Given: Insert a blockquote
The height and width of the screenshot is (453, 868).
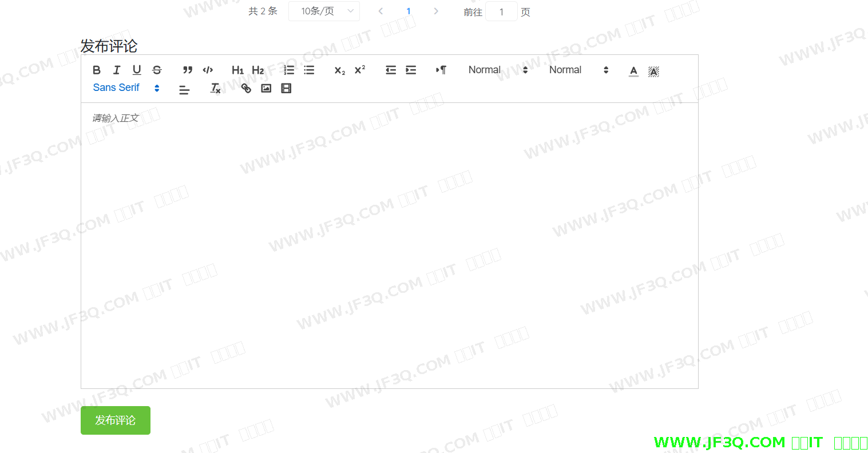Looking at the screenshot, I should click(x=188, y=70).
